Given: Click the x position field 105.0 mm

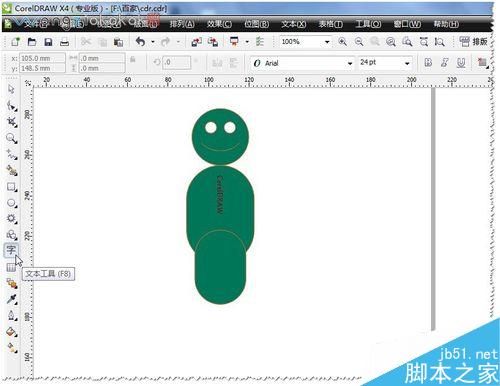Looking at the screenshot, I should (x=42, y=58).
